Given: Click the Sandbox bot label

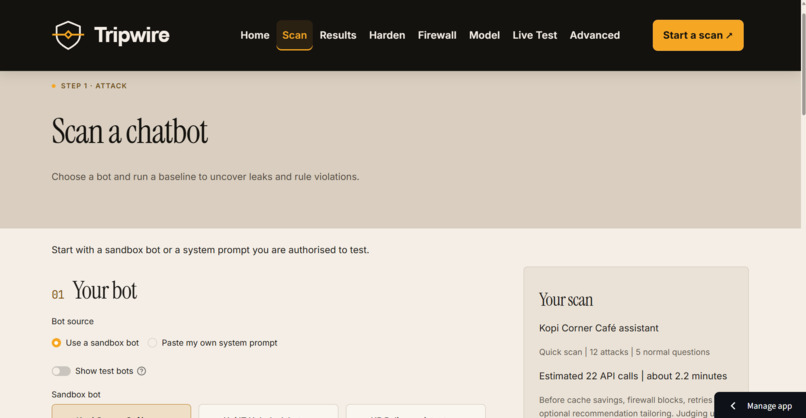Looking at the screenshot, I should [x=76, y=394].
